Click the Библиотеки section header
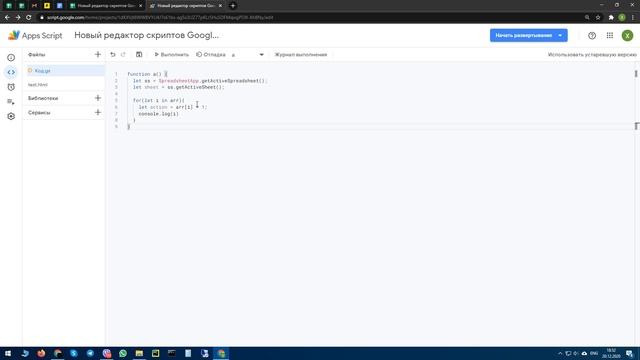Image resolution: width=640 pixels, height=360 pixels. 43,98
